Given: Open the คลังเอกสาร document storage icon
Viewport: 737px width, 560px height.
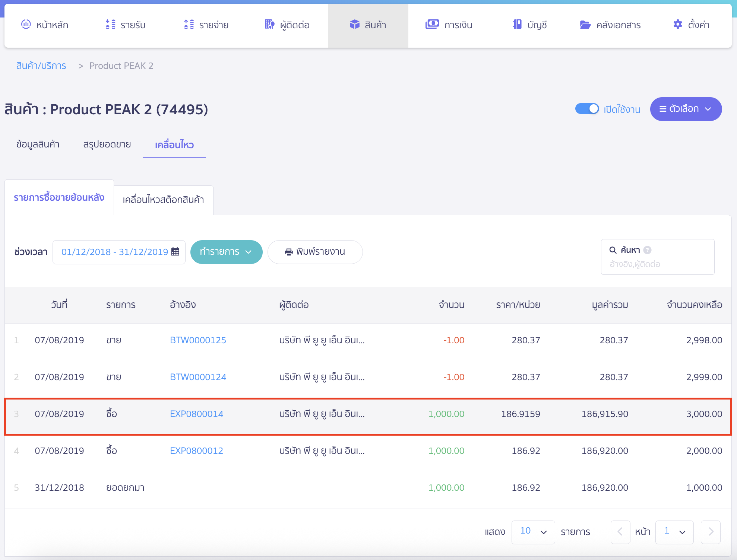Looking at the screenshot, I should point(584,25).
